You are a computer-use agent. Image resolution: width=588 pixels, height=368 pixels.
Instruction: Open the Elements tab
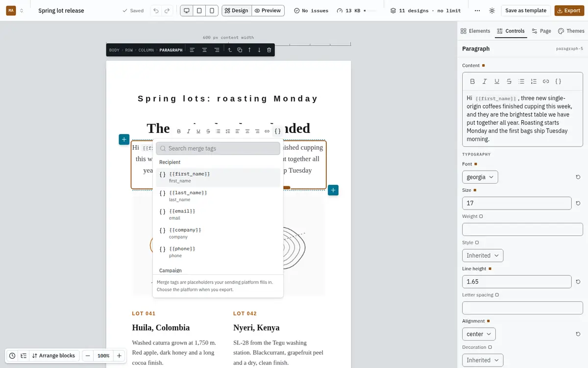coord(475,31)
